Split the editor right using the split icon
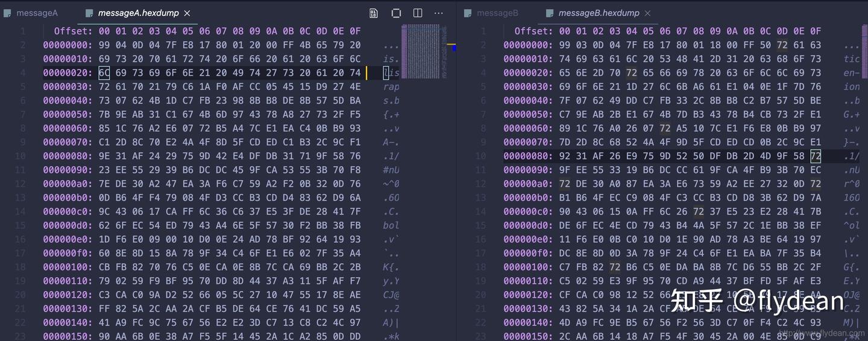Screen dimensions: 868x341 [418, 13]
